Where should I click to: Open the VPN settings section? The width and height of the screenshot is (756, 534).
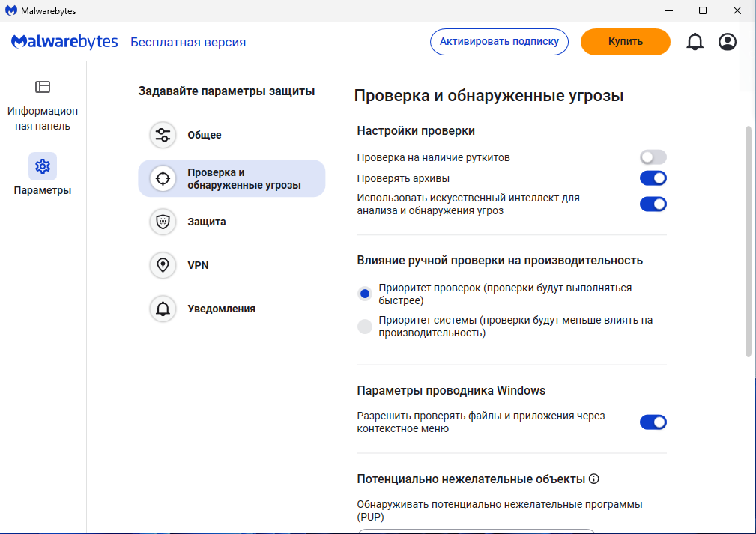pos(232,265)
